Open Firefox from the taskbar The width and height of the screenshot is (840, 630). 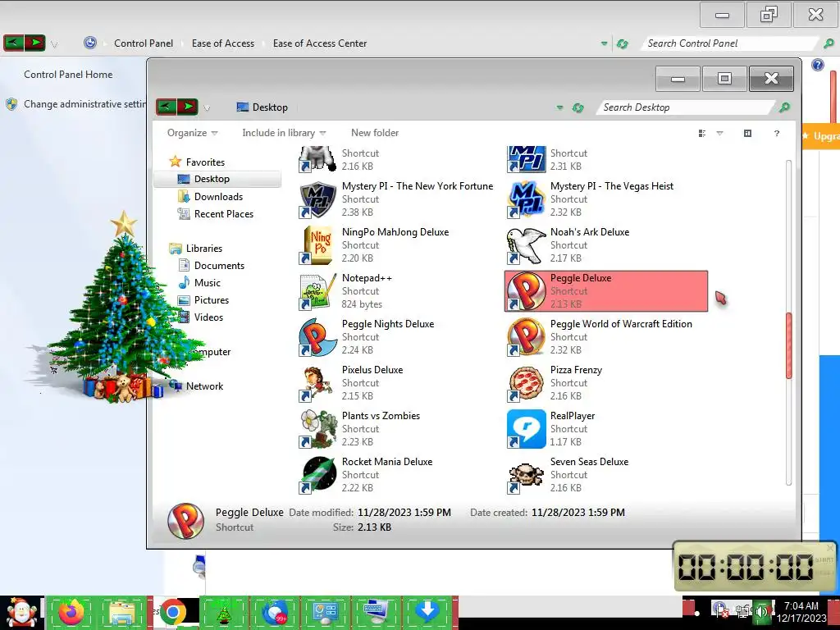71,612
